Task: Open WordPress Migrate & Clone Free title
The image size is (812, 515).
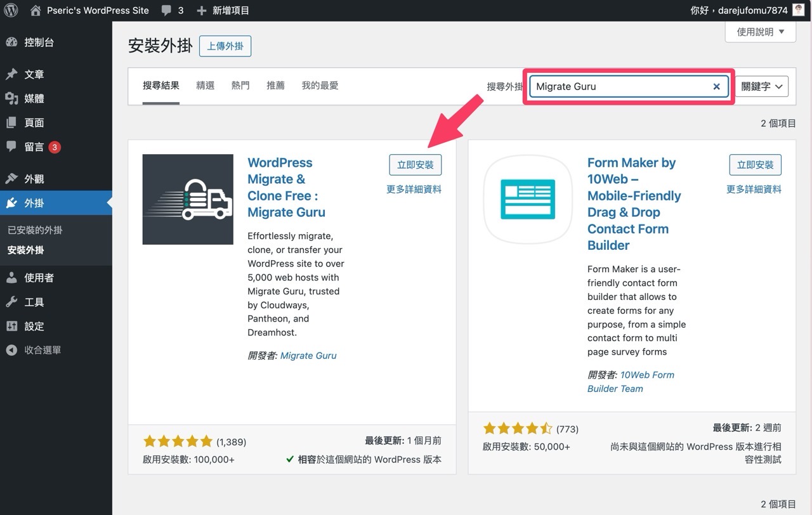Action: (x=287, y=187)
